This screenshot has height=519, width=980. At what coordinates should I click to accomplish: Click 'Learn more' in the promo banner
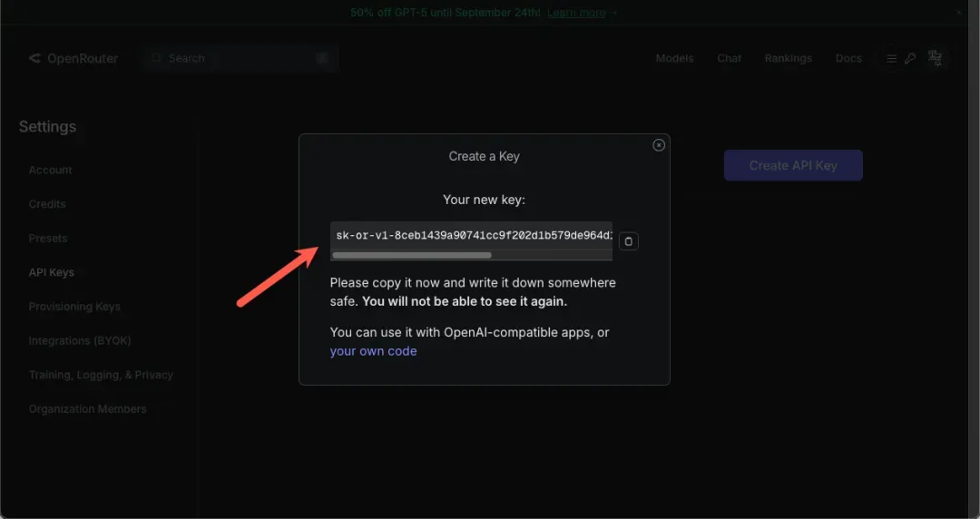(576, 13)
